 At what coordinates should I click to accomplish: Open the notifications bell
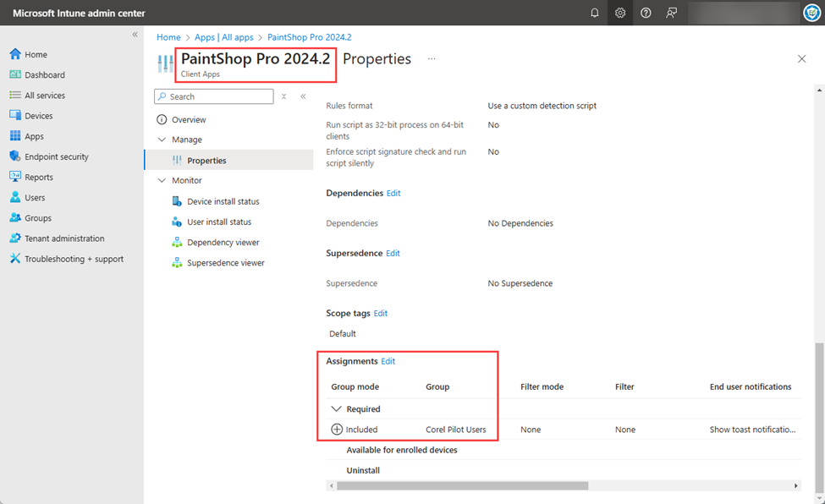[595, 13]
